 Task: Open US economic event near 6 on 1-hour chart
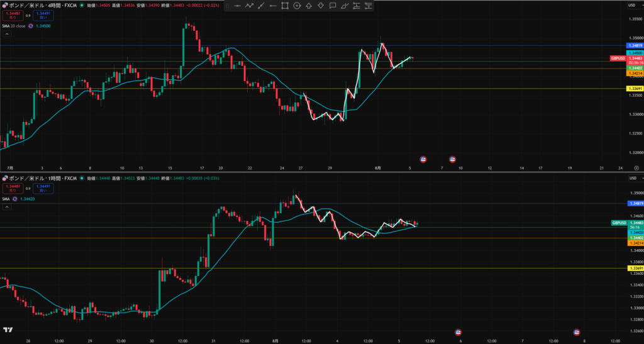(458, 332)
